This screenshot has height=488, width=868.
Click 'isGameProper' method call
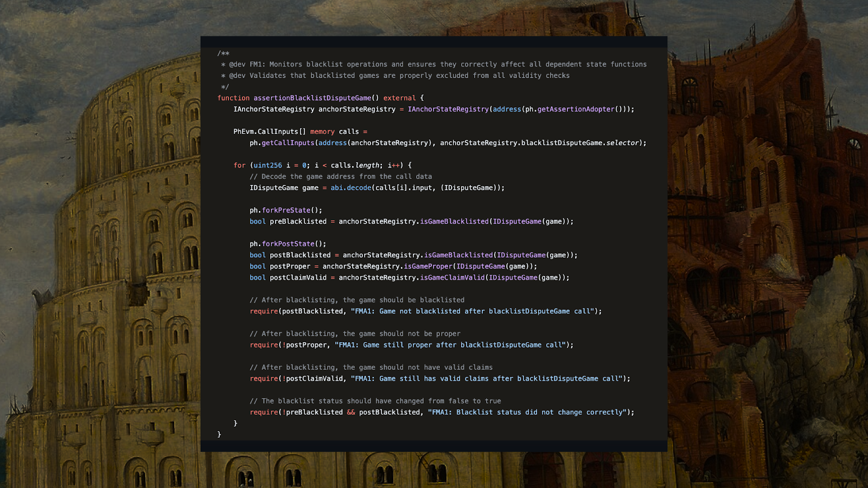(x=428, y=267)
